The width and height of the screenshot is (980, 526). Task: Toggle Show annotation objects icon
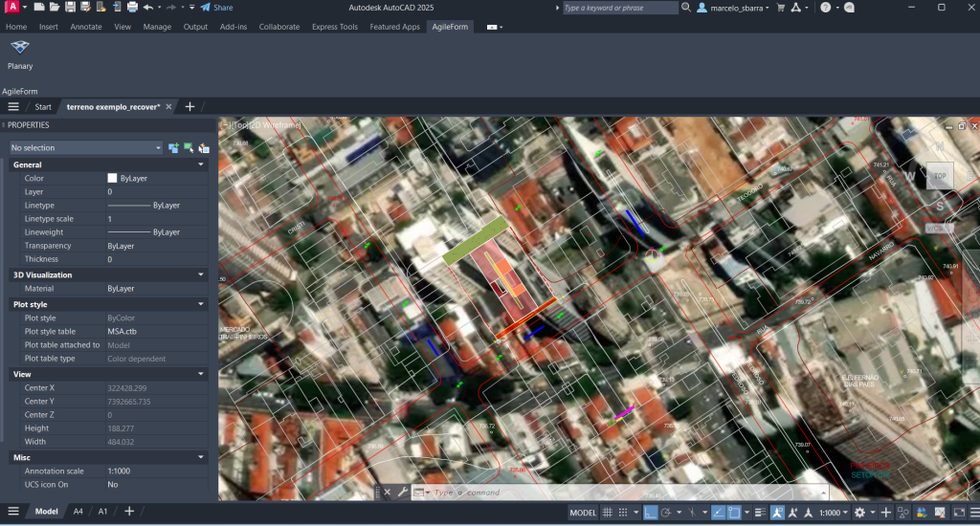pyautogui.click(x=777, y=513)
